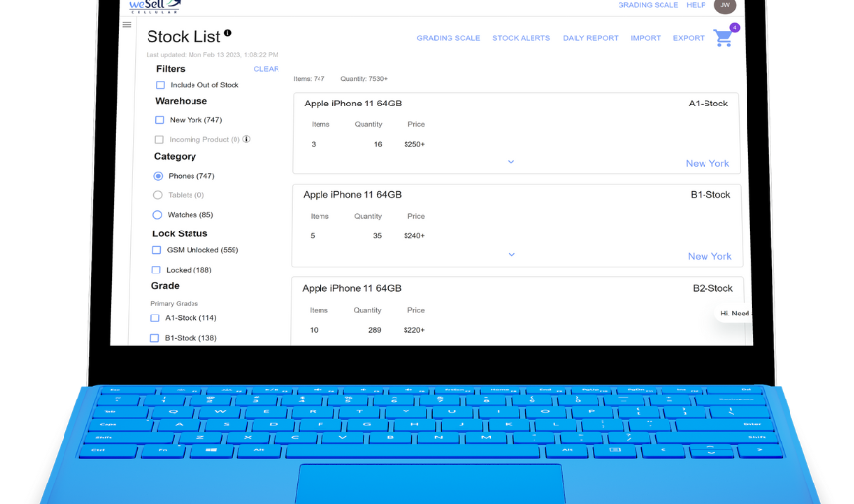Click the Items: 747 count text
The image size is (854, 504).
point(309,79)
